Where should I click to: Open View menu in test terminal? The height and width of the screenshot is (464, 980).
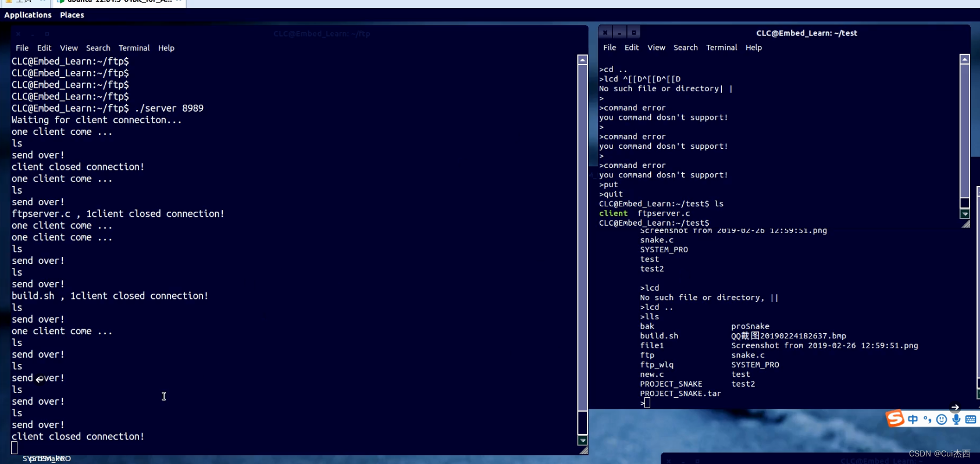657,47
